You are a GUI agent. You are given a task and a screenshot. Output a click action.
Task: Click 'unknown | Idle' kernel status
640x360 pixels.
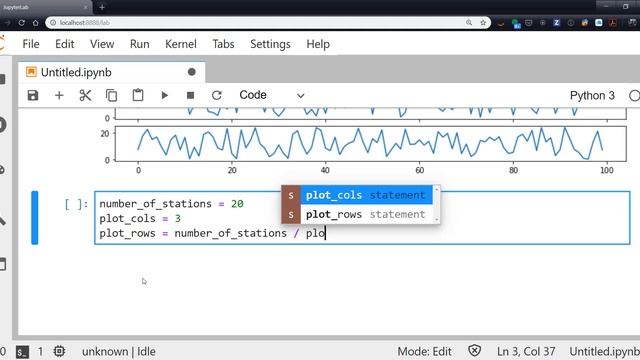pos(119,351)
